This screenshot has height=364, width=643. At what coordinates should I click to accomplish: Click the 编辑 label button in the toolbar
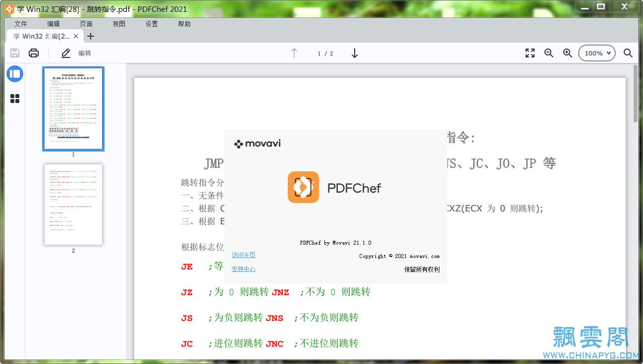pos(85,53)
